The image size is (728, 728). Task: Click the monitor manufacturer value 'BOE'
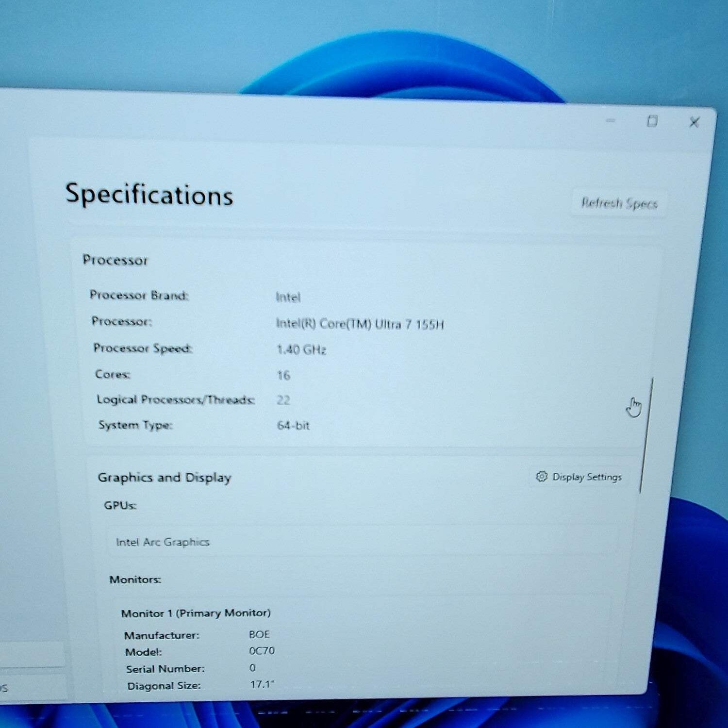click(259, 634)
